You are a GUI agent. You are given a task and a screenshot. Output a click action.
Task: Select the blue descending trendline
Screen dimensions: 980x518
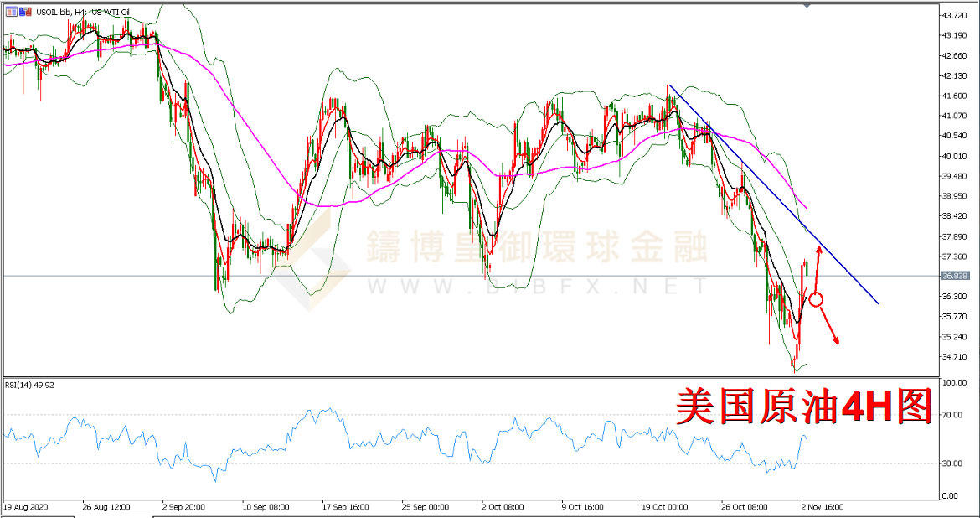pos(771,194)
